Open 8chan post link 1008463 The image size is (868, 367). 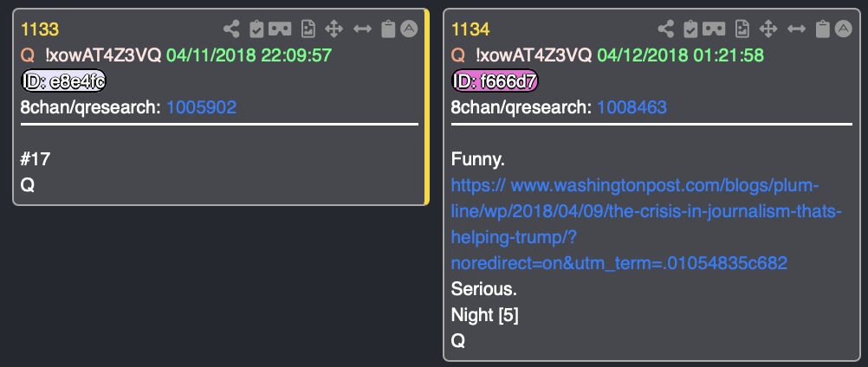[632, 107]
